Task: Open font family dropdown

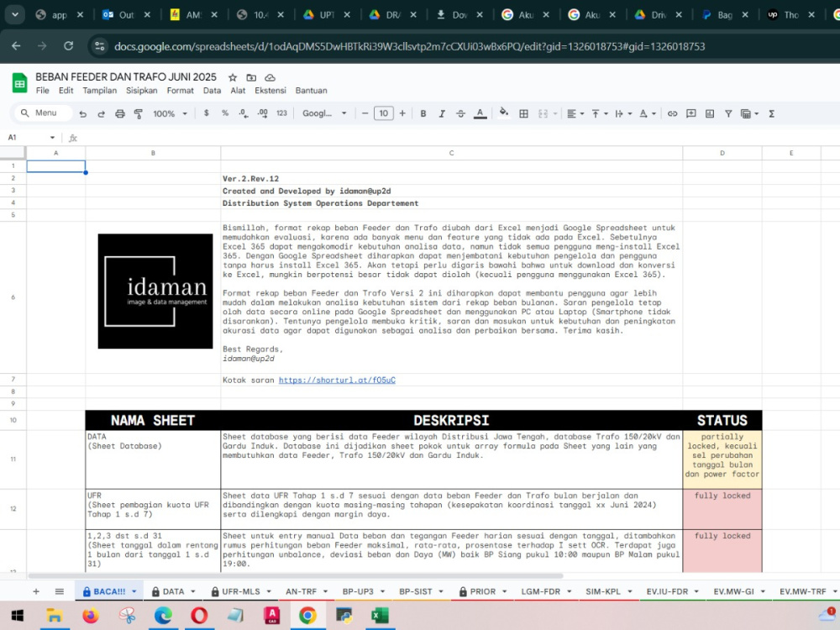Action: 324,113
